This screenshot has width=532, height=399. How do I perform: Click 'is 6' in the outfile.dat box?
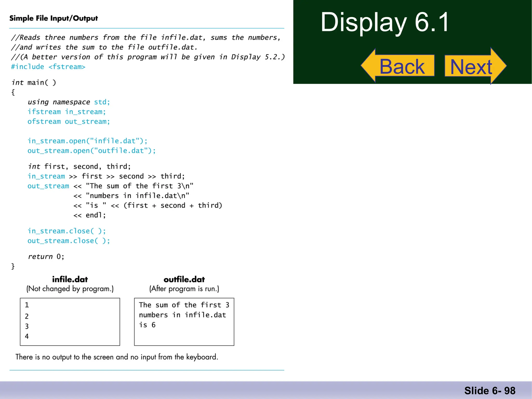pos(147,325)
